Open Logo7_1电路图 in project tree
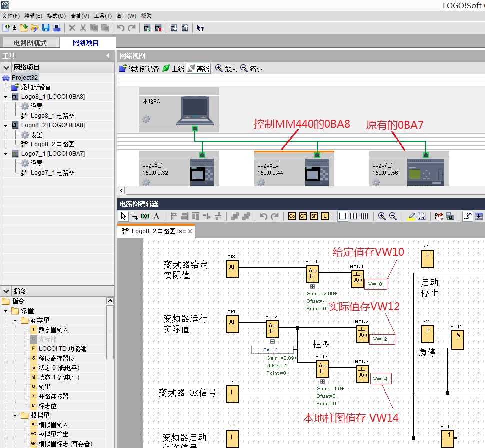 52,173
